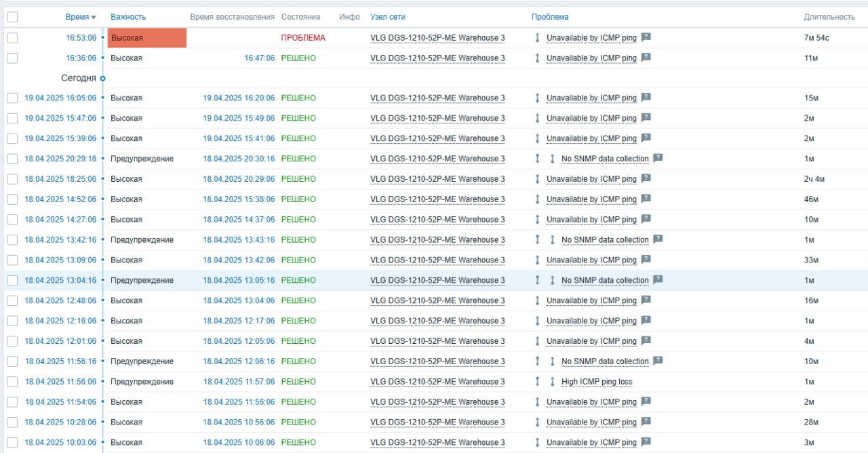Open No SNMP data collection on 13:04:16 row
The image size is (868, 453).
[605, 280]
